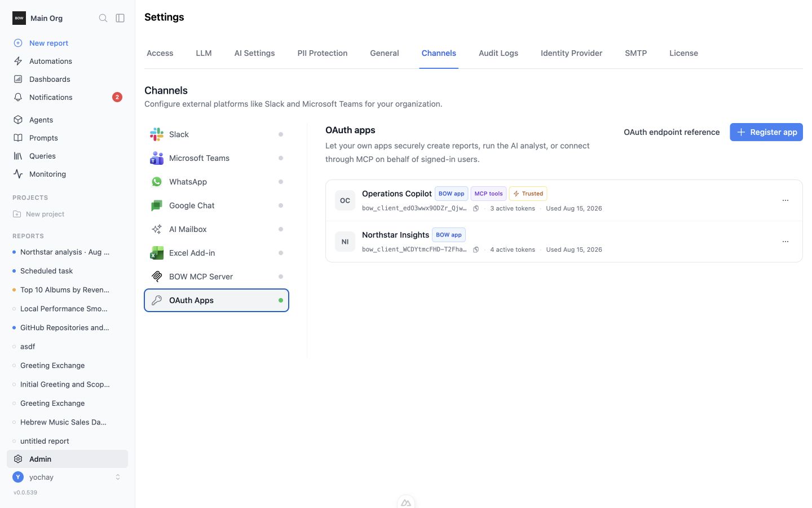This screenshot has width=812, height=508.
Task: Switch to the SMTP tab
Action: pos(636,53)
